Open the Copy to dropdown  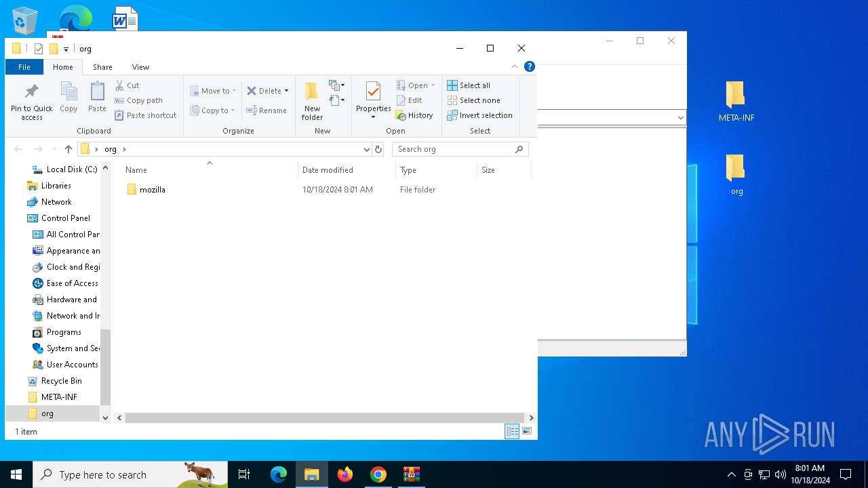pos(213,110)
